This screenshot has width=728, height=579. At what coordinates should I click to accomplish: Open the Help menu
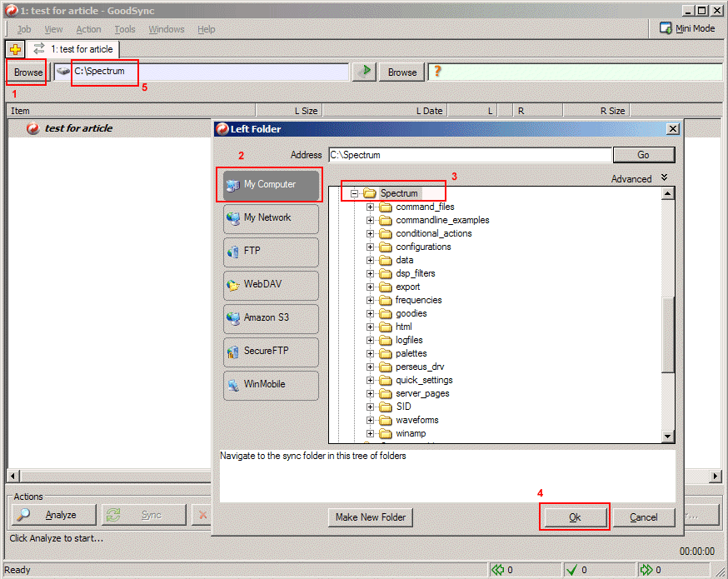tap(206, 29)
